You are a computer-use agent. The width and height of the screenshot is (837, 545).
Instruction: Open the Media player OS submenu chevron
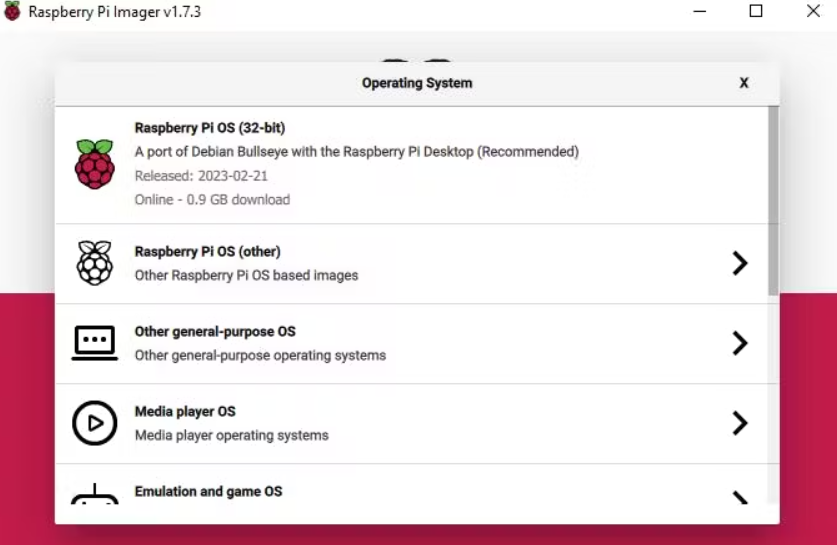coord(740,423)
